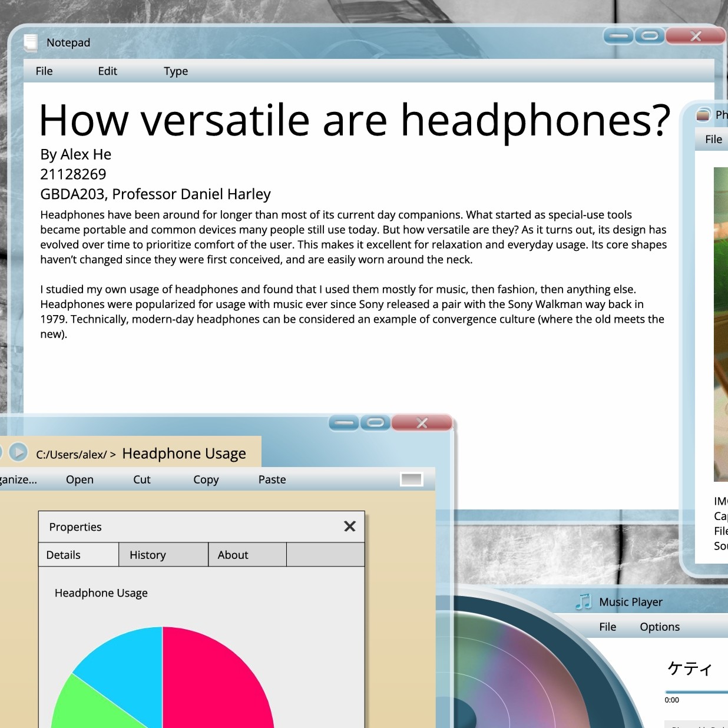Click the Copy button in explorer toolbar

point(206,479)
